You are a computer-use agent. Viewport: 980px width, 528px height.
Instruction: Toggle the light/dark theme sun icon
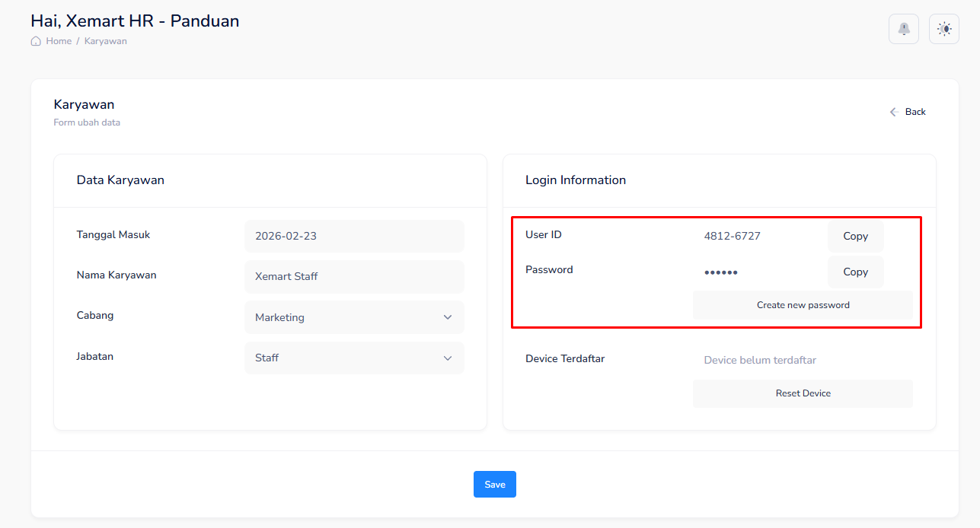point(944,29)
